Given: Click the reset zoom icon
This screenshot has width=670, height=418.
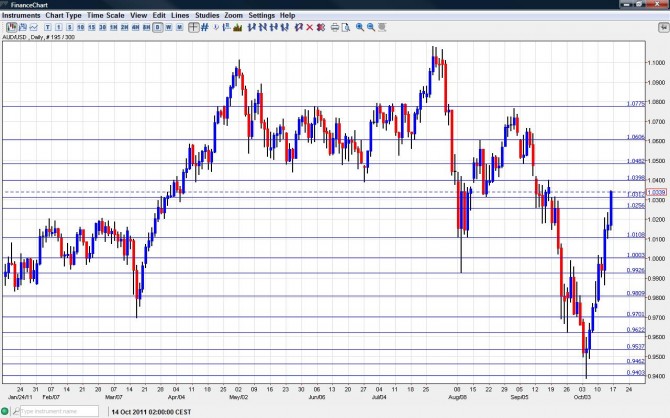Looking at the screenshot, I should pos(382,27).
